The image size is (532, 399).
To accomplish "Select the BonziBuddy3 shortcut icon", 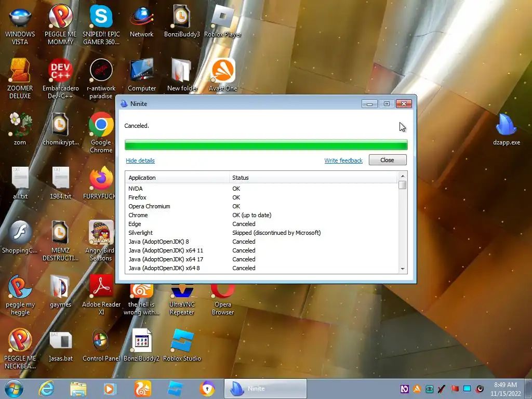I will click(x=182, y=22).
